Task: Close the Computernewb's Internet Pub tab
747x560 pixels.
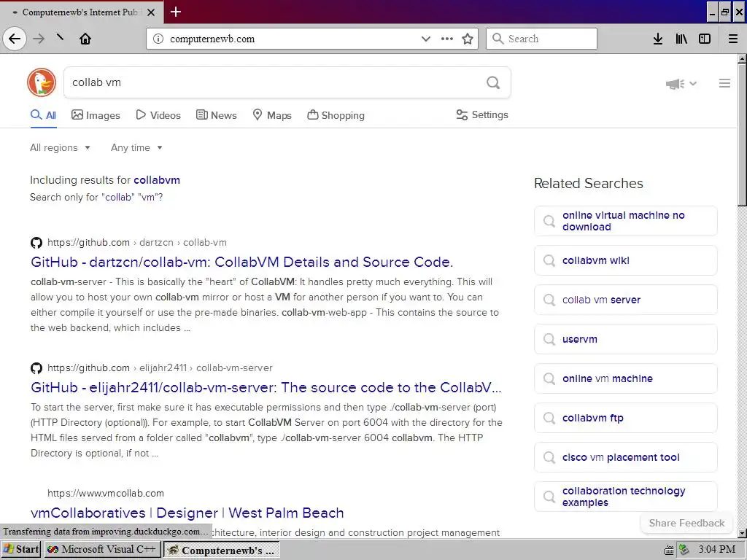Action: pos(151,12)
